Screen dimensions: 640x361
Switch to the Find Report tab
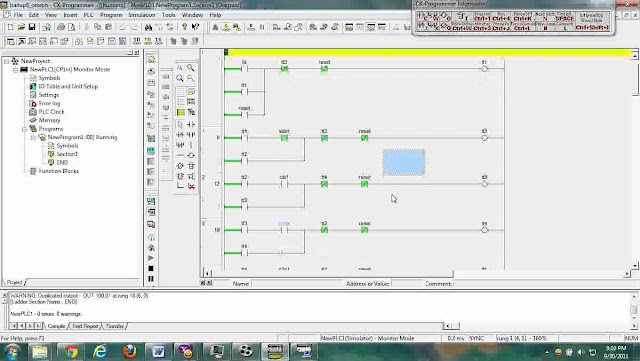click(85, 326)
